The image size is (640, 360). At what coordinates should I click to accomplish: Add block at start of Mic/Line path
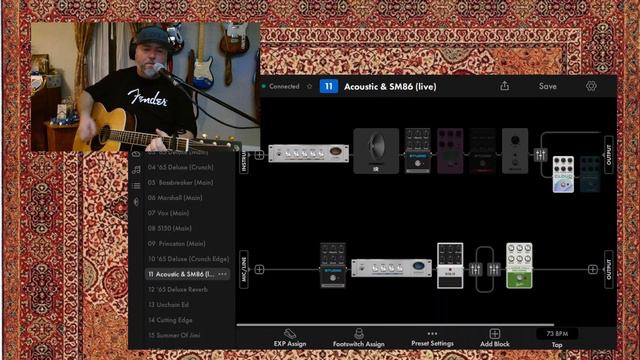pos(259,269)
